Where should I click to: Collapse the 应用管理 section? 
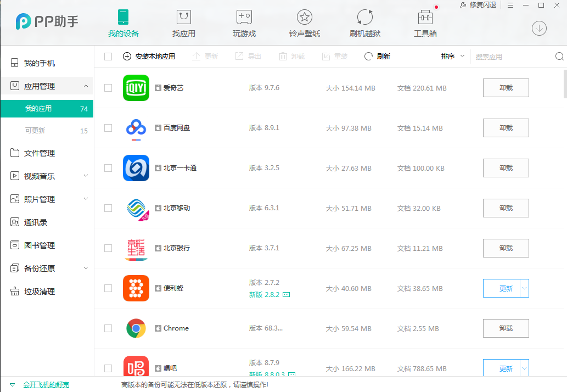(x=86, y=86)
